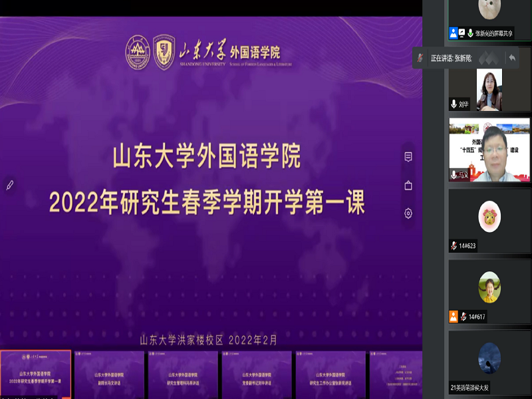Select the first slide thumbnail 开学第一课

pos(35,374)
